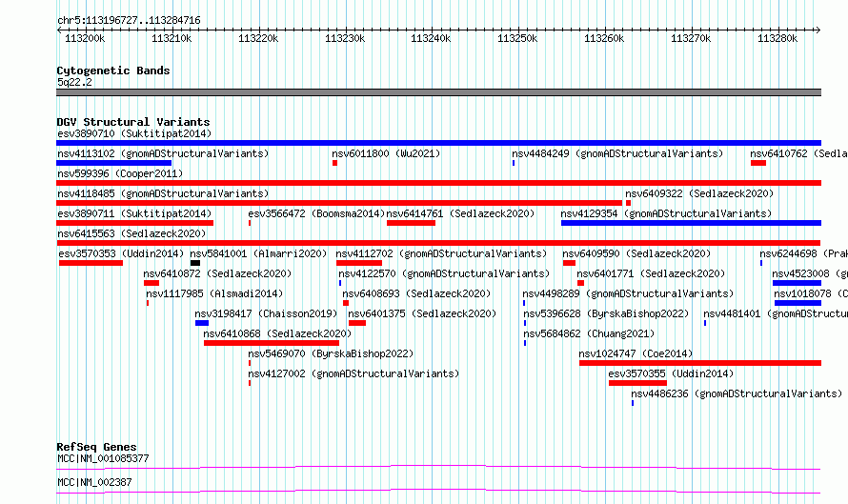Select nsv6401771 (Sedlazeck2020) label
This screenshot has width=848, height=504.
point(651,273)
